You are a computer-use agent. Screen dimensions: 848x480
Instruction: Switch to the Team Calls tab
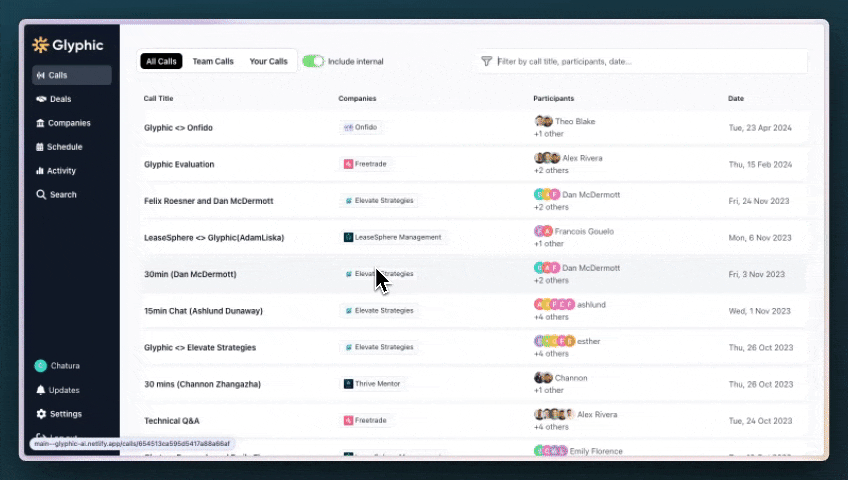[x=213, y=61]
